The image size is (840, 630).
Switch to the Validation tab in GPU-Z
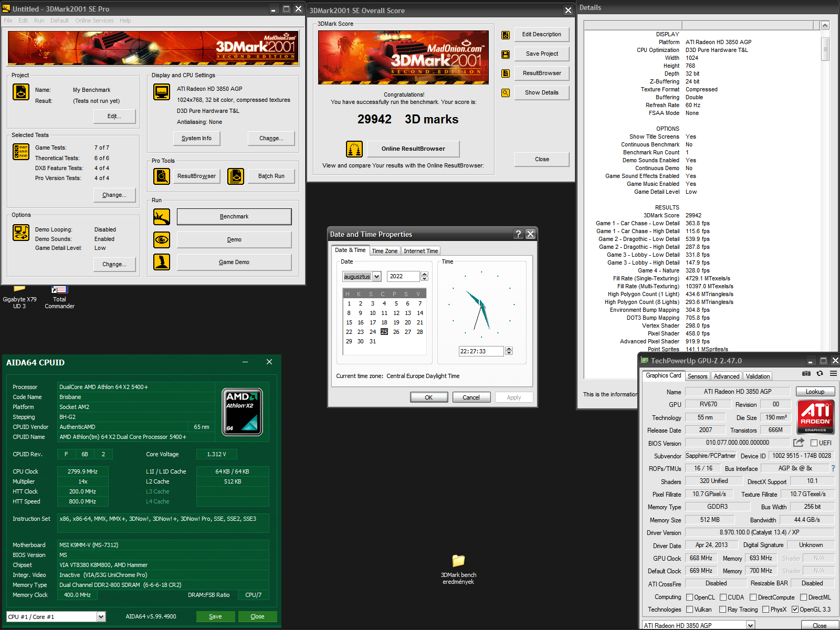coord(758,376)
